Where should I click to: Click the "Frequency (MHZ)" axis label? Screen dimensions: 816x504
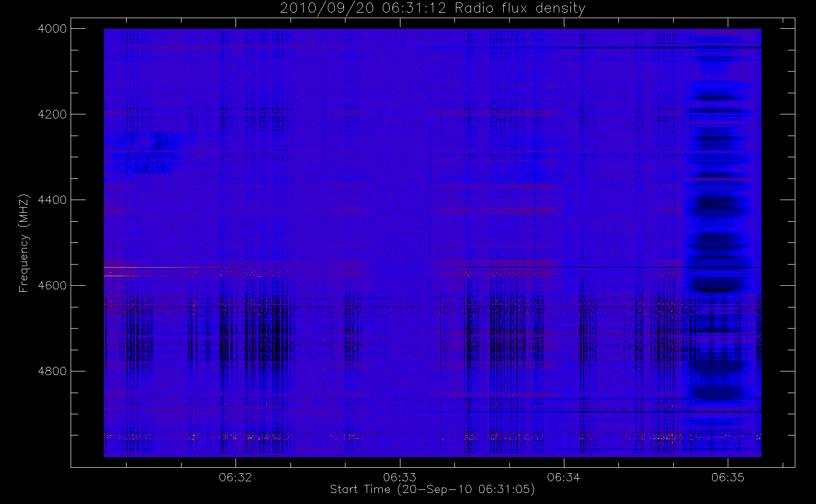(23, 243)
